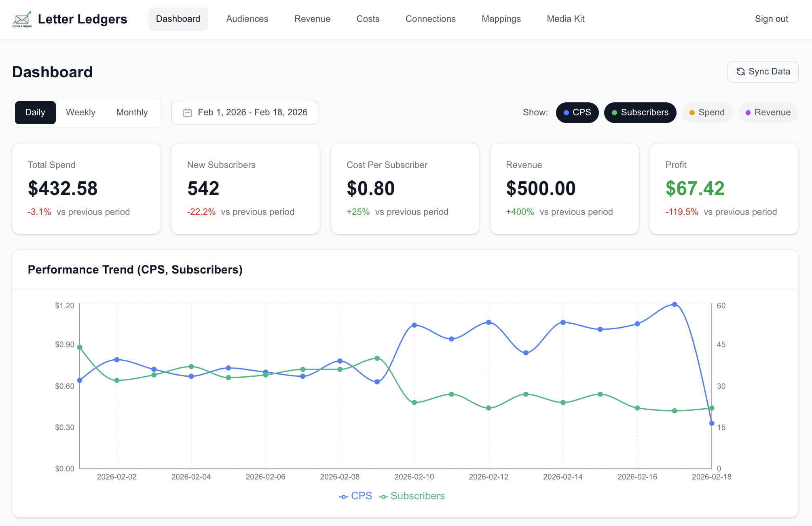
Task: Click the Sign out link
Action: 771,19
